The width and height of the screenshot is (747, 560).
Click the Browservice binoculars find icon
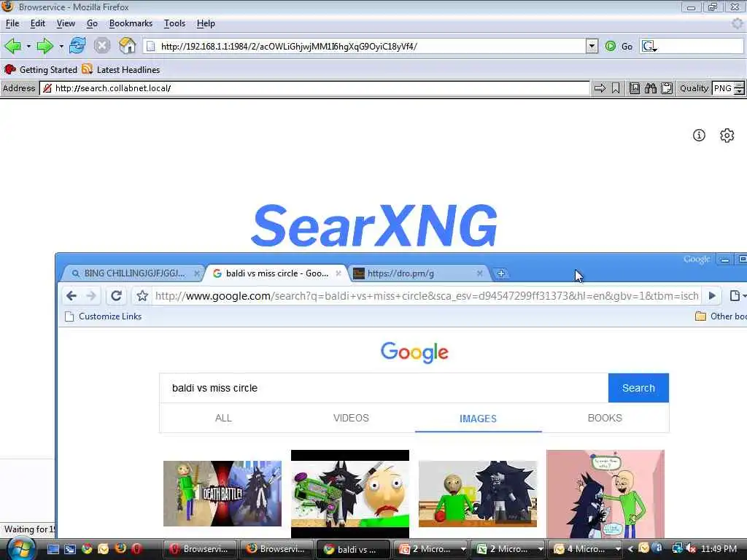tap(650, 88)
